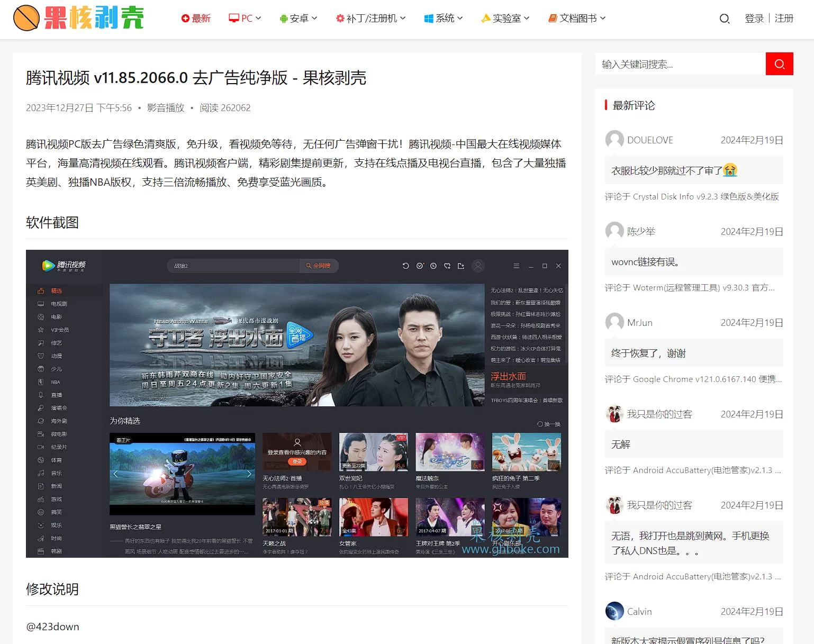Click the 果核剥壳 site logo

point(78,18)
